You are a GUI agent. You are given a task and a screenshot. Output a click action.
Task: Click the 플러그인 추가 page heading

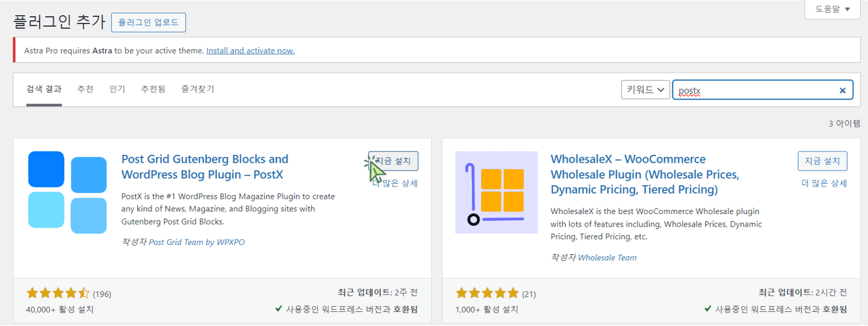[x=59, y=22]
